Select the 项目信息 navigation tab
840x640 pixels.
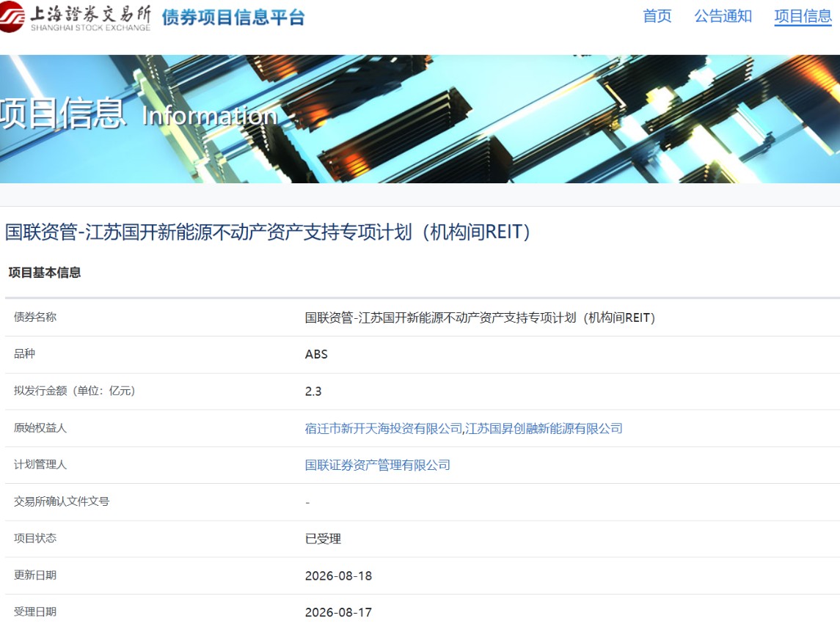[x=803, y=17]
